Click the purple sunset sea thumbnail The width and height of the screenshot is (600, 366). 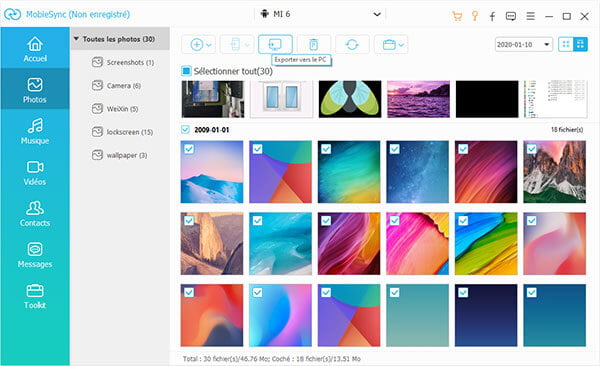pyautogui.click(x=418, y=99)
